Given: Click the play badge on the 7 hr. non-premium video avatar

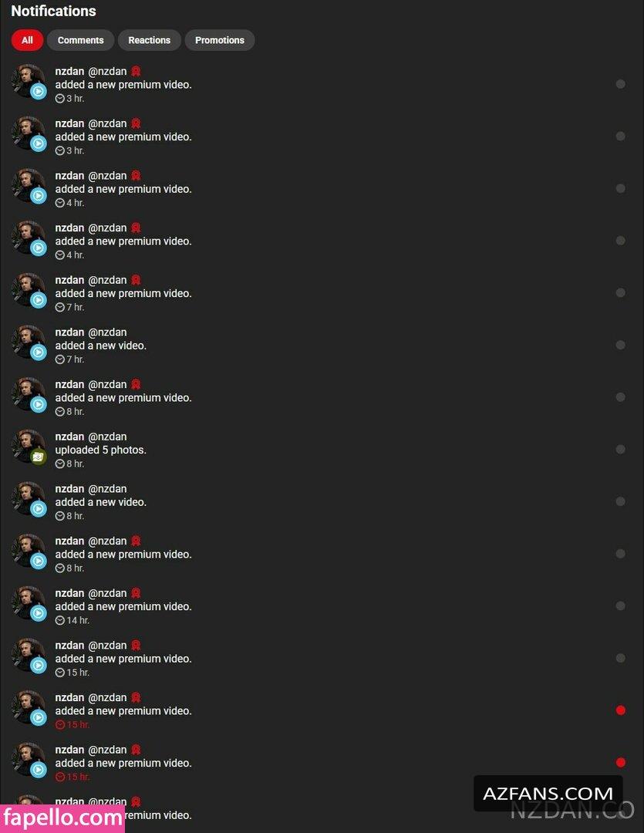Looking at the screenshot, I should [39, 352].
